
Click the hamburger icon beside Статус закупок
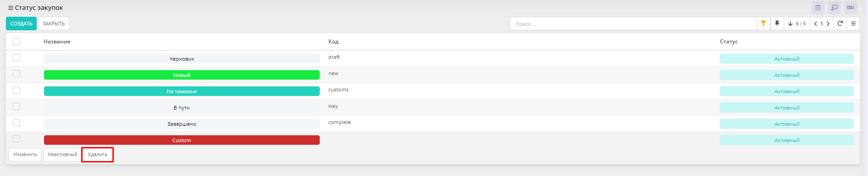tap(11, 8)
